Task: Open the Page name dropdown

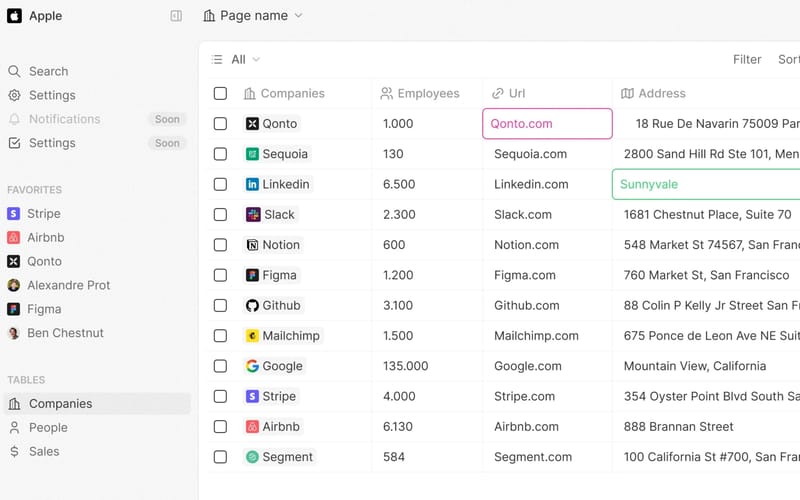Action: pyautogui.click(x=253, y=16)
